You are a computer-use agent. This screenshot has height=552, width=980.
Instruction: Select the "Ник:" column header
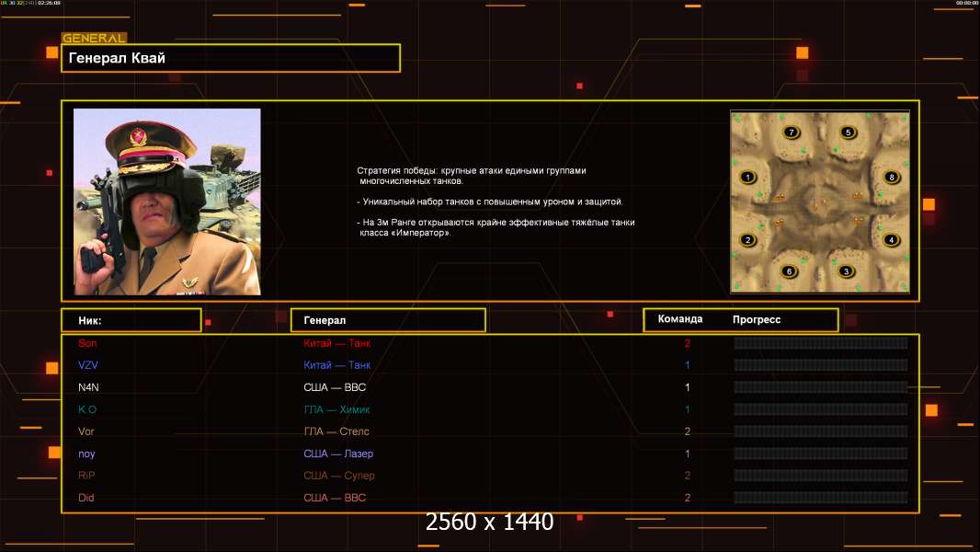tap(131, 320)
